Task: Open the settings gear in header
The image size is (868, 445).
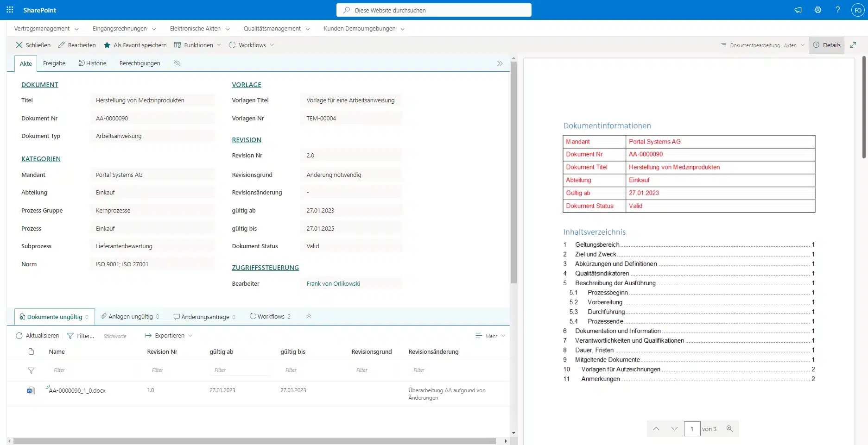Action: click(817, 10)
